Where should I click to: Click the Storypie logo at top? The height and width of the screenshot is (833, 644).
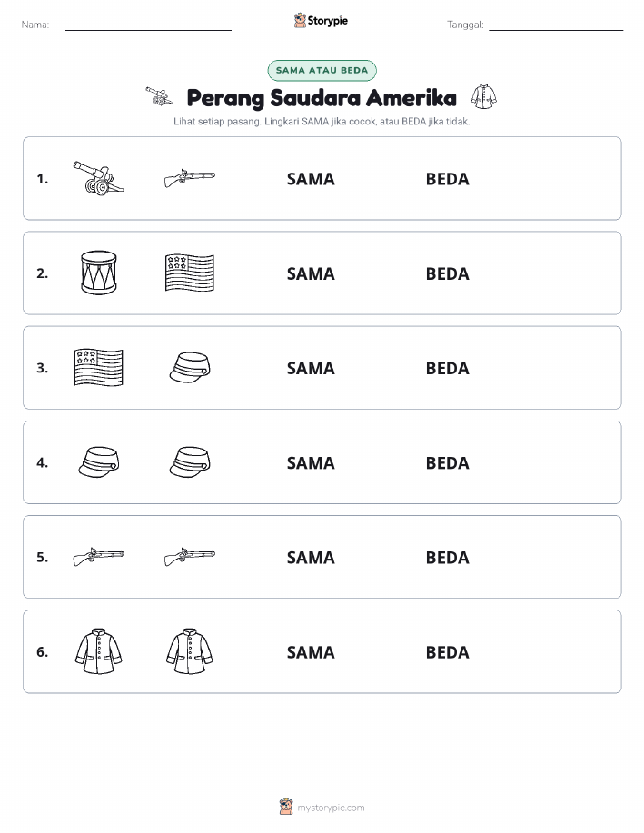click(321, 21)
